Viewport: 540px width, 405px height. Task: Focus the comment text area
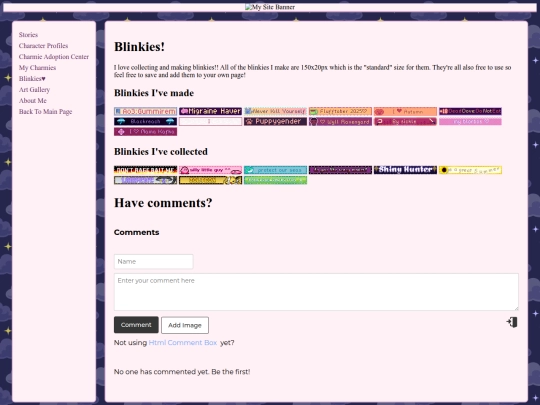point(316,292)
